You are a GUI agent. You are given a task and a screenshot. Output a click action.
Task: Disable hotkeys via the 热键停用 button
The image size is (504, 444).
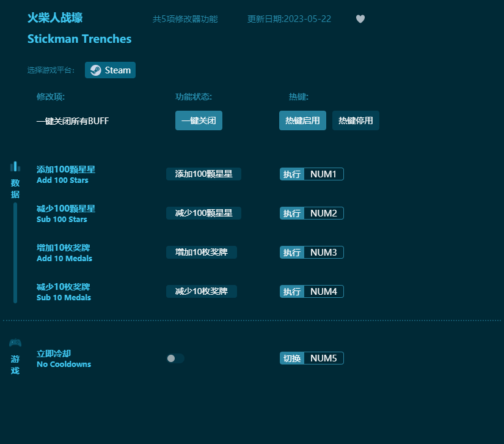[x=356, y=120]
